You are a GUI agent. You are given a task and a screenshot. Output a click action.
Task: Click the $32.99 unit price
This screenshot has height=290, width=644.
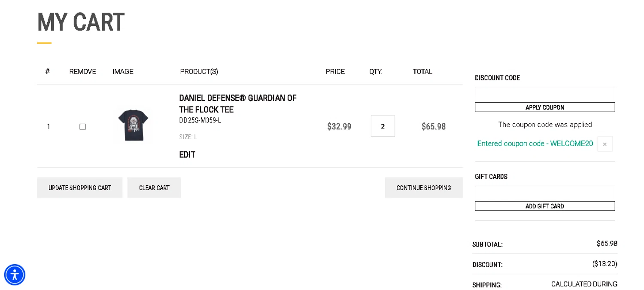[339, 127]
